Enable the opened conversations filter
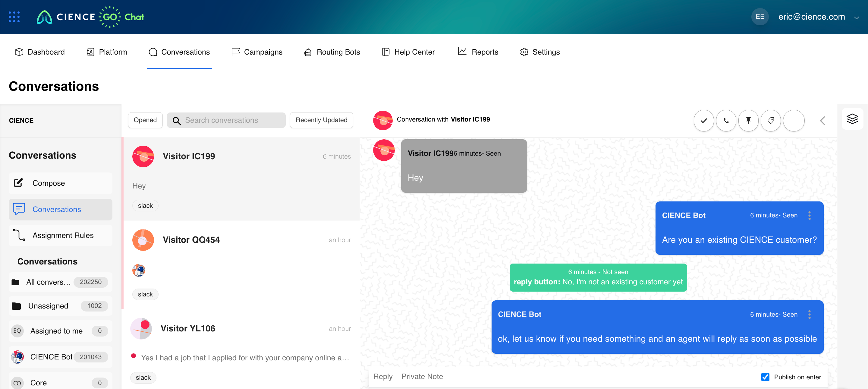 (144, 120)
